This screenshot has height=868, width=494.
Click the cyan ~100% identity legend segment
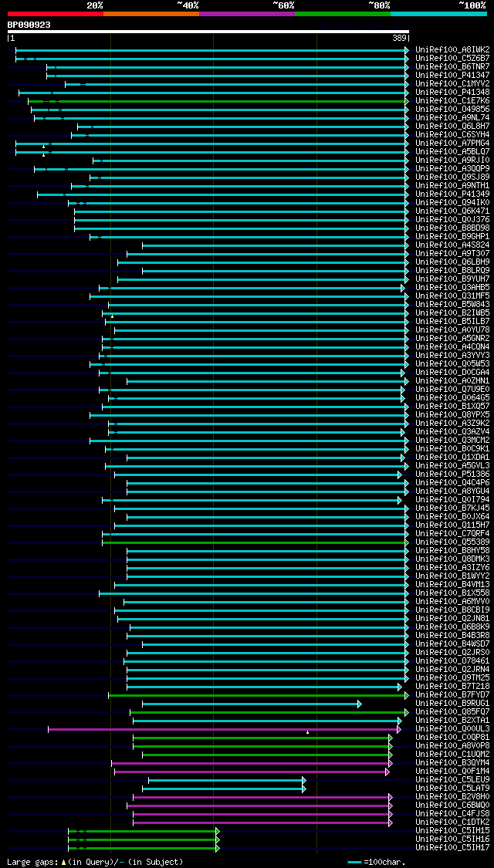point(438,13)
